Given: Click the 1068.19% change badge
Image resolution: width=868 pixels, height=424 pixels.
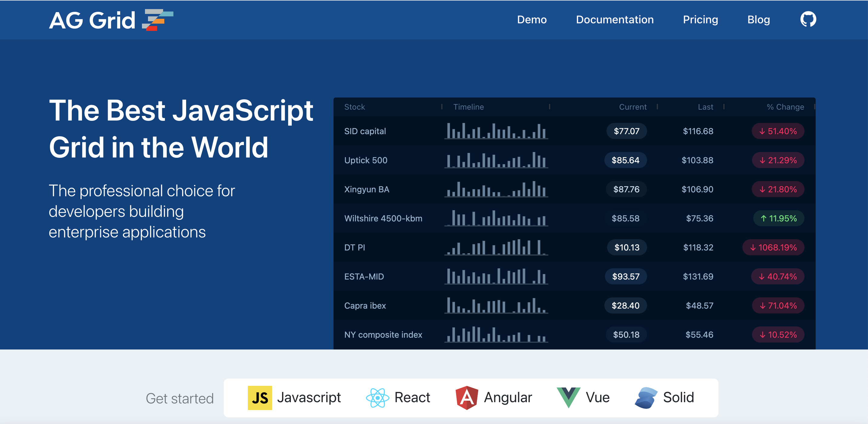Looking at the screenshot, I should click(x=773, y=247).
